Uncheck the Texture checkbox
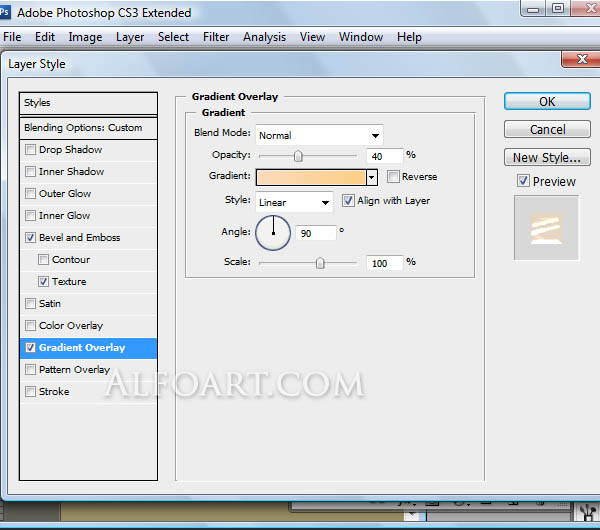This screenshot has height=530, width=600. (x=43, y=282)
